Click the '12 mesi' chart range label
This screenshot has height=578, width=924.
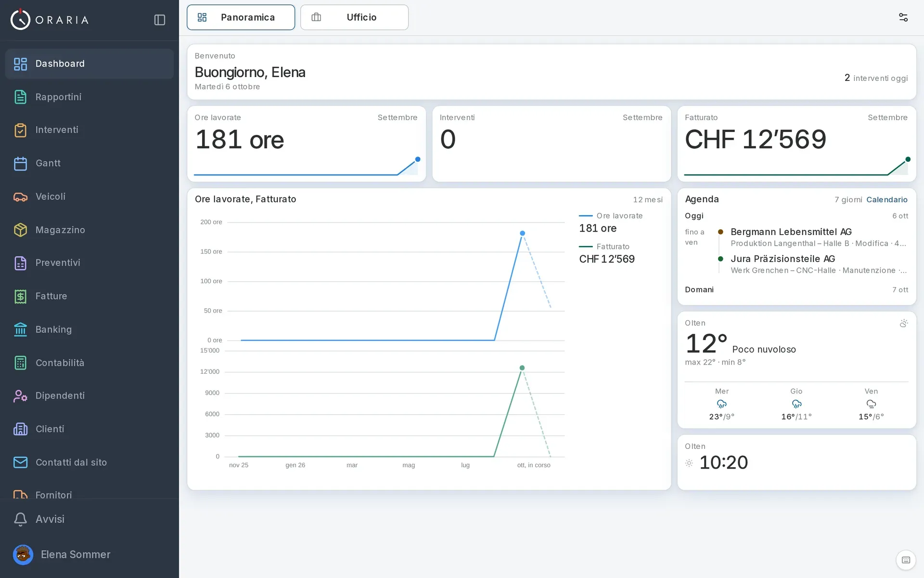648,199
